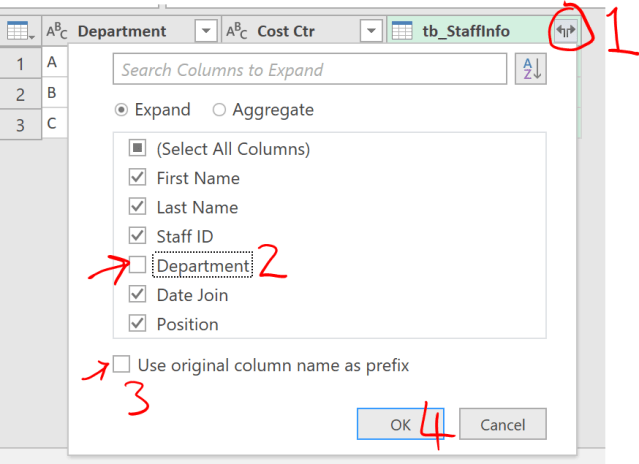Click the ABC data type icon of Department
Viewport: 639px width, 464px height.
57,31
